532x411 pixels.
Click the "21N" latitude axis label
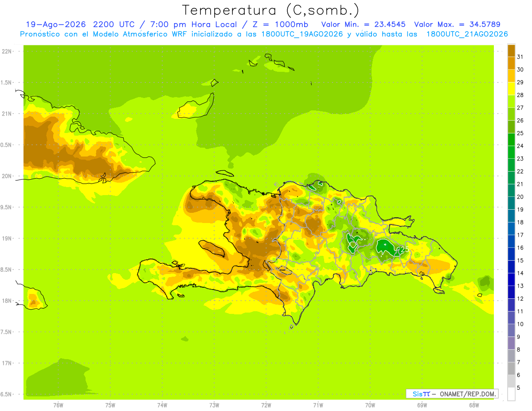pyautogui.click(x=6, y=114)
